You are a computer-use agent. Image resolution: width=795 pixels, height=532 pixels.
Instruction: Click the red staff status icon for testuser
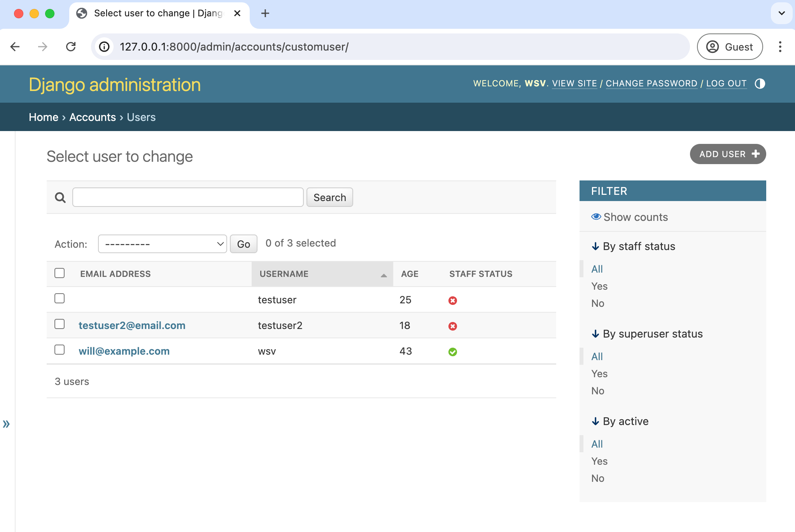pyautogui.click(x=453, y=301)
